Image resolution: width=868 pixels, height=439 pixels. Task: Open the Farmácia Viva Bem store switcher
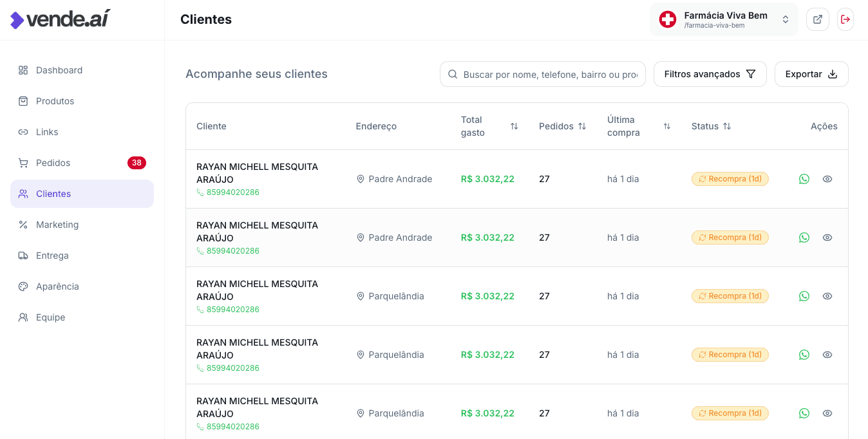coord(724,19)
